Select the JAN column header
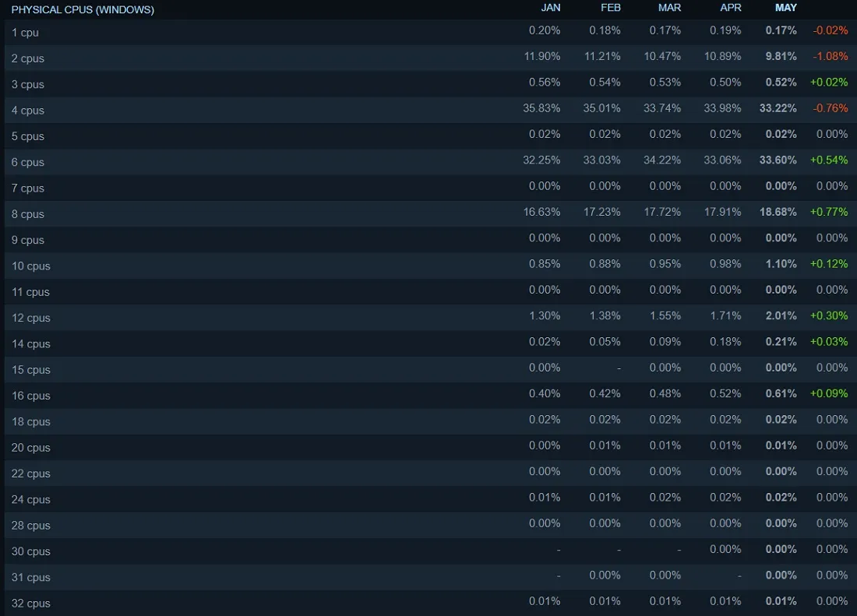 coord(550,8)
